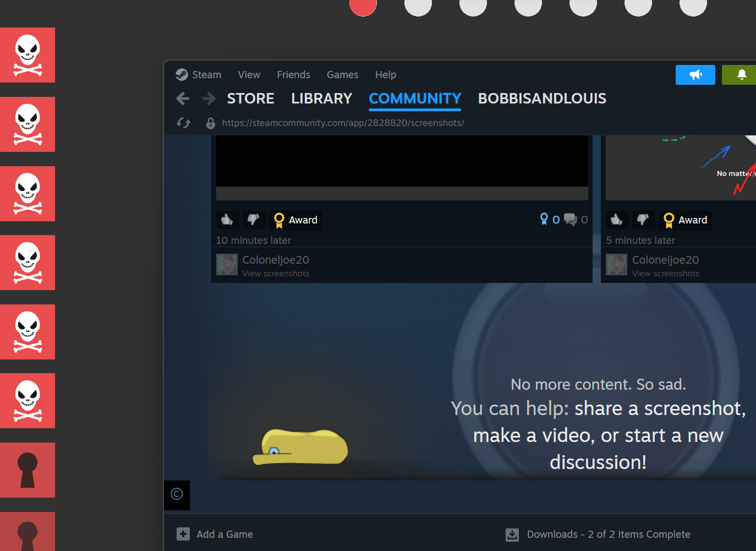This screenshot has width=756, height=551.
Task: Thumbs down the "10 minutes later" screenshot
Action: pyautogui.click(x=254, y=220)
